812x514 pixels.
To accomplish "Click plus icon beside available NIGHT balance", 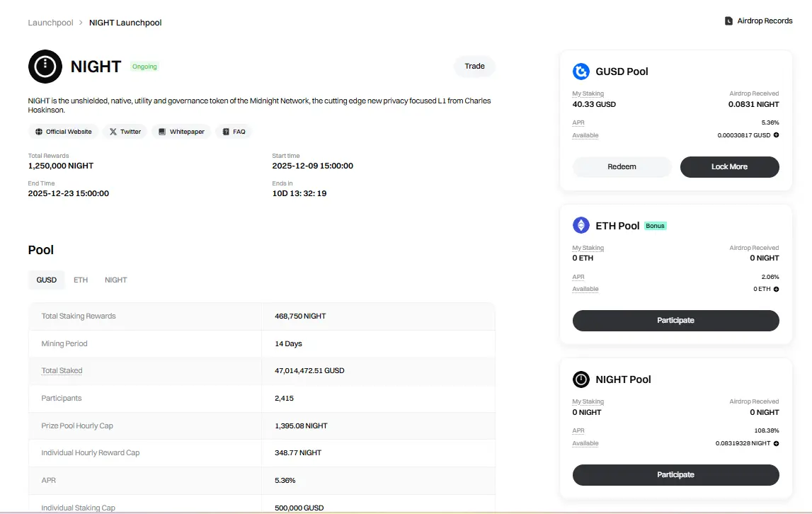I will 776,443.
